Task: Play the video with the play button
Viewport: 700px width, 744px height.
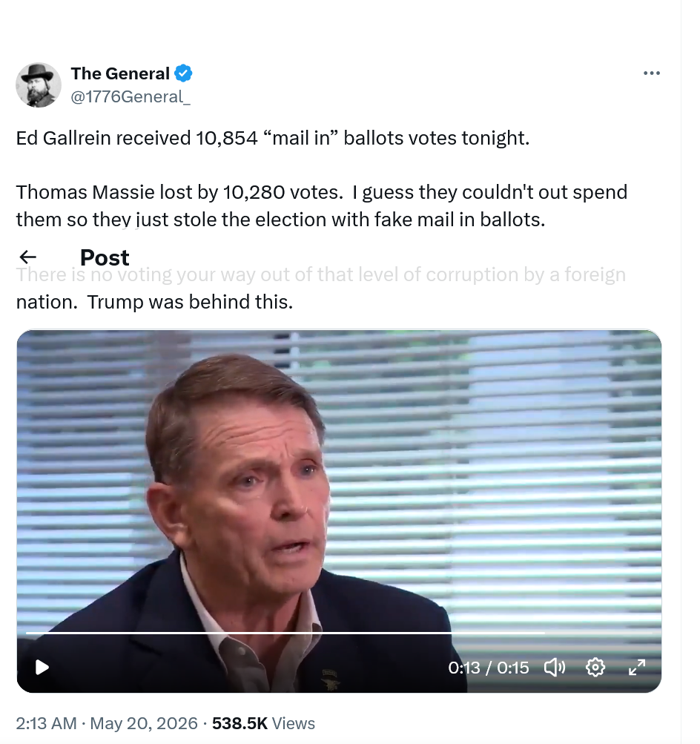Action: [x=42, y=667]
